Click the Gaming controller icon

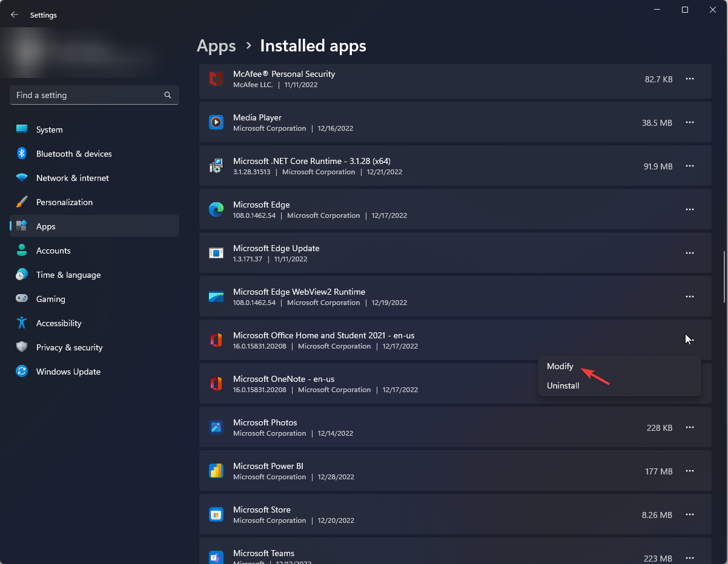pyautogui.click(x=22, y=299)
